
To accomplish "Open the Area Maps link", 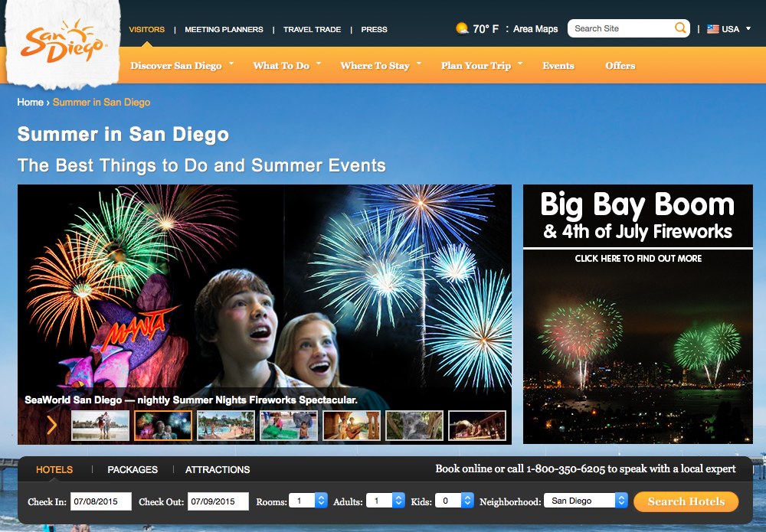I will [535, 29].
